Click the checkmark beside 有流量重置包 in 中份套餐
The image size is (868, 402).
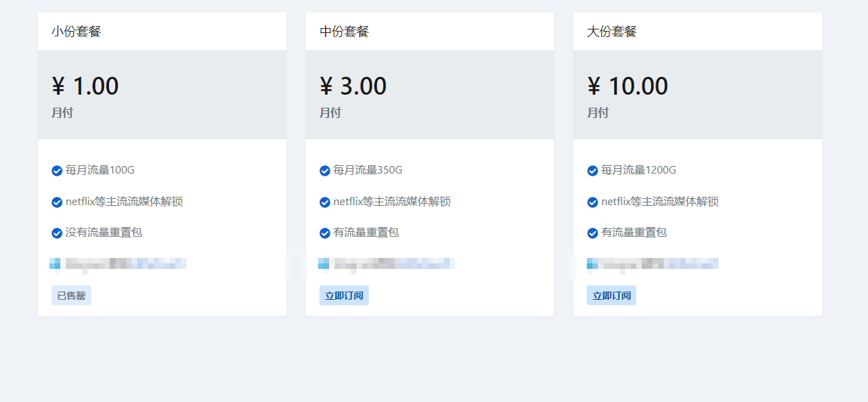[x=324, y=233]
